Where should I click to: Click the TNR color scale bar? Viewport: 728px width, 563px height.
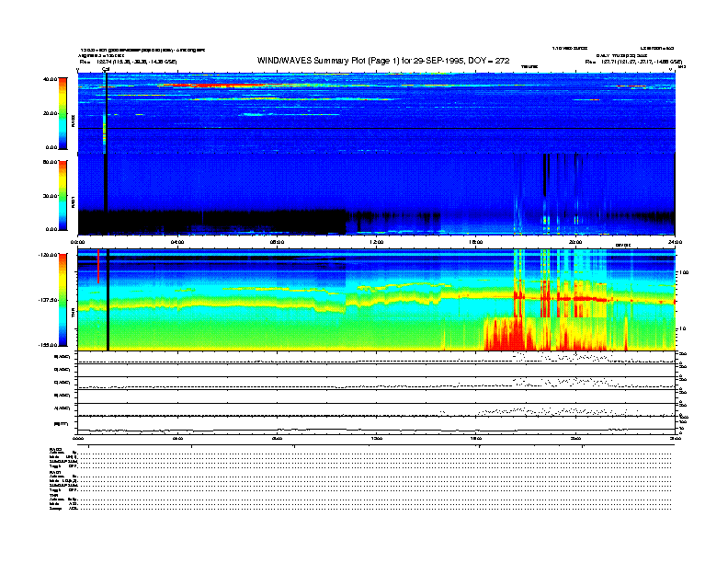[x=63, y=300]
